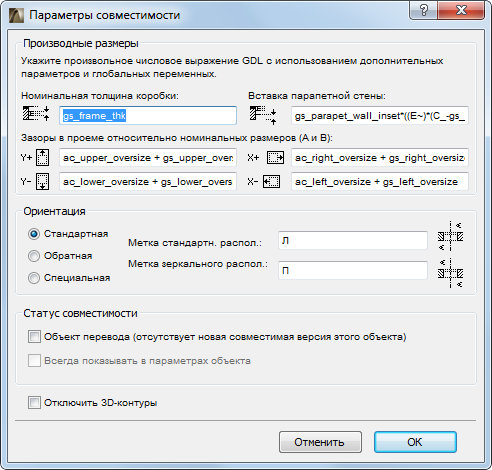Click the ac_lower_oversize expression field

(148, 182)
